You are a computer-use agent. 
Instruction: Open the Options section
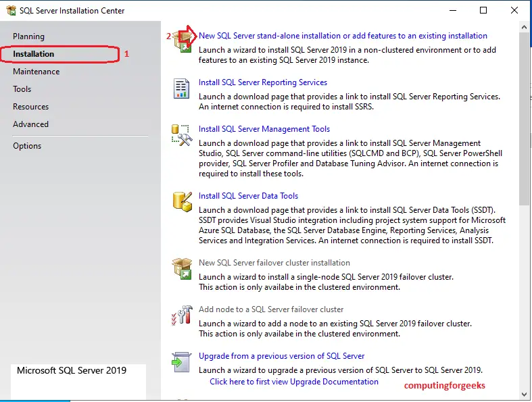tap(27, 146)
